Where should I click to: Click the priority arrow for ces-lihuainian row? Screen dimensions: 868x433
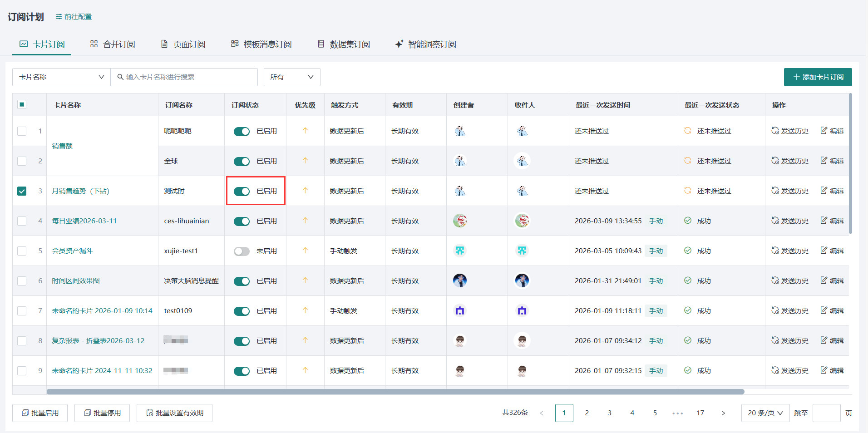click(305, 221)
